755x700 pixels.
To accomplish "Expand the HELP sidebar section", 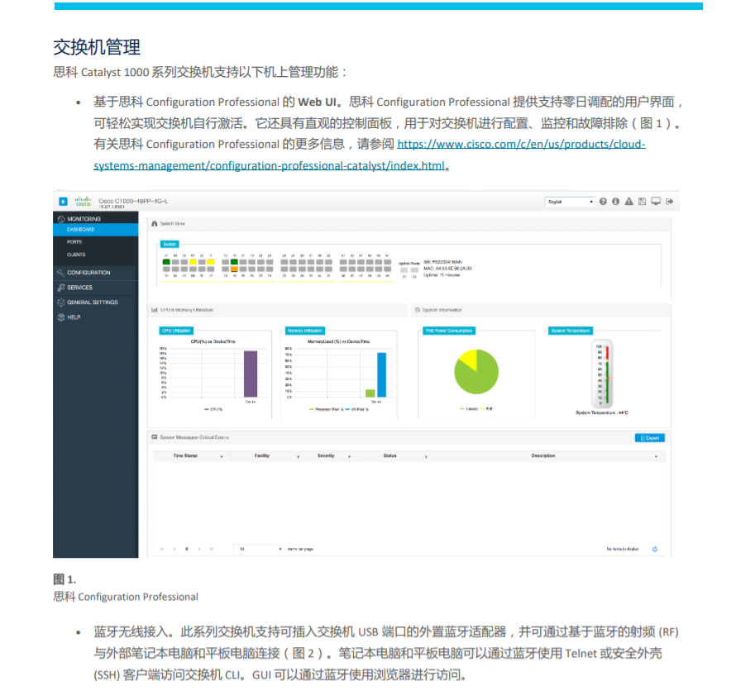I will 96,317.
